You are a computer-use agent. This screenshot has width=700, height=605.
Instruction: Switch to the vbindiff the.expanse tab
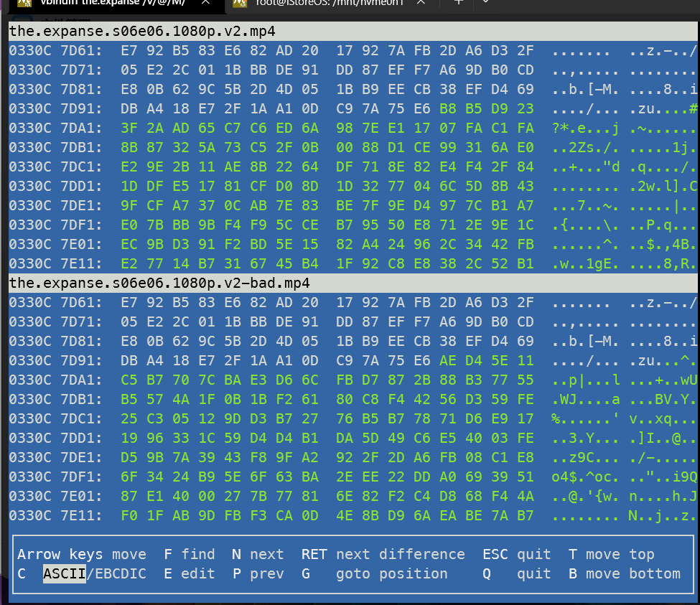pos(113,3)
